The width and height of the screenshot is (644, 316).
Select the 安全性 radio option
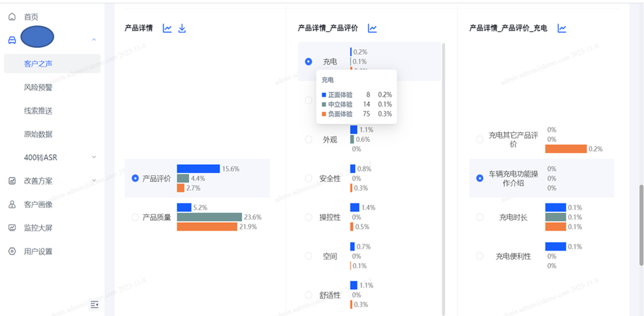point(308,178)
